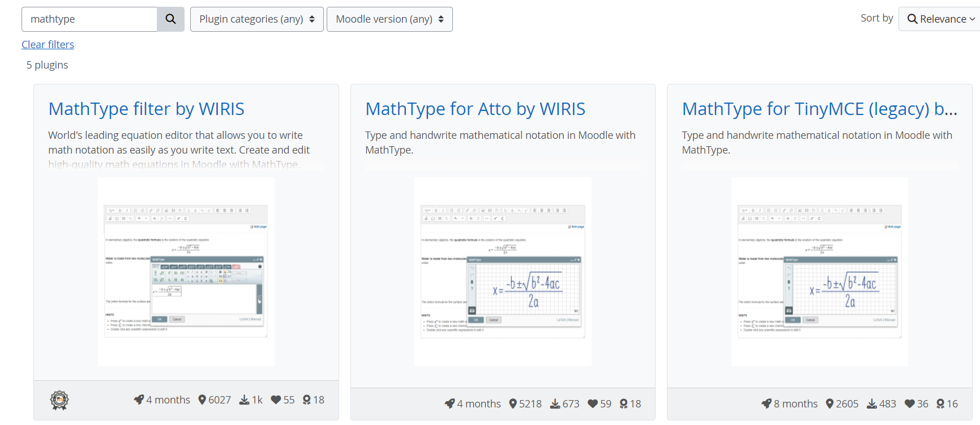Click '5218' sites count on Atto card
980x425 pixels.
coord(530,403)
